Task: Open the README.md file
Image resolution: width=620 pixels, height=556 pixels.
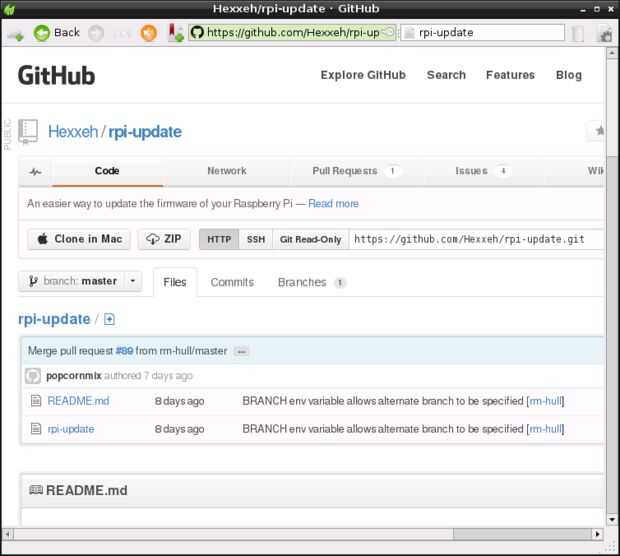Action: (78, 401)
